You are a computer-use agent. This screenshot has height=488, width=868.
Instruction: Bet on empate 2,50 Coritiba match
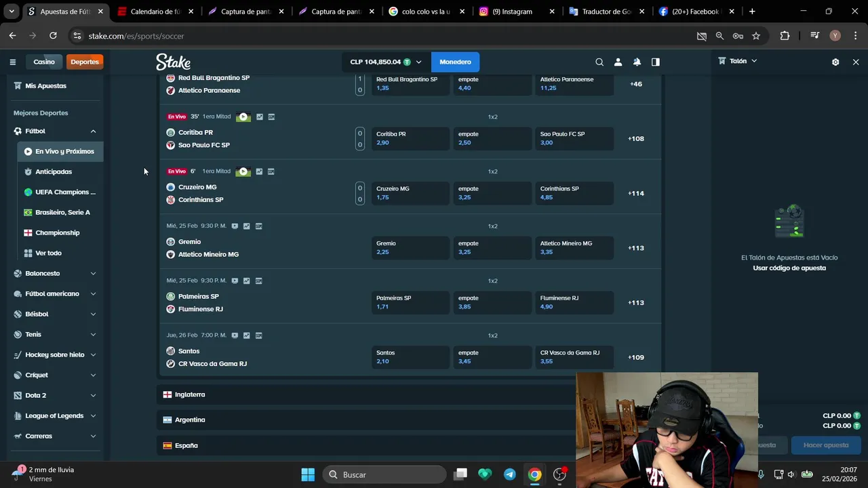click(x=492, y=138)
